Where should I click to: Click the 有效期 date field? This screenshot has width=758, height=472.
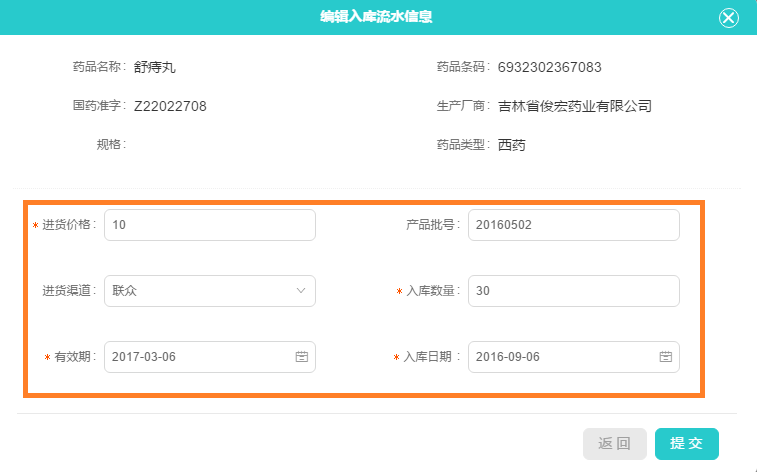point(210,357)
